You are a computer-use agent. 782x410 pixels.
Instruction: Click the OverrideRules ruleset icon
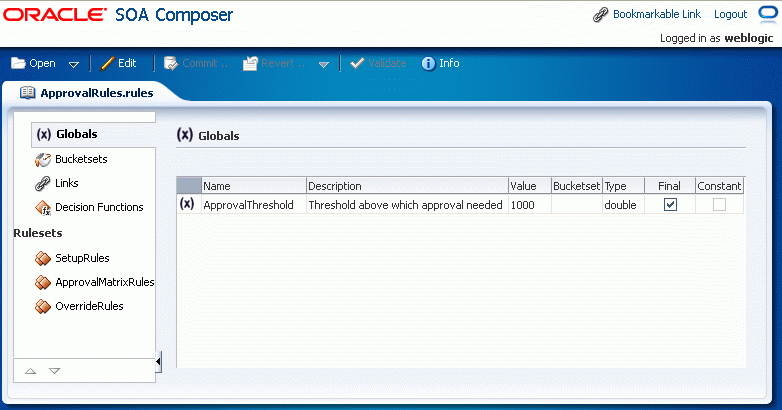coord(43,306)
